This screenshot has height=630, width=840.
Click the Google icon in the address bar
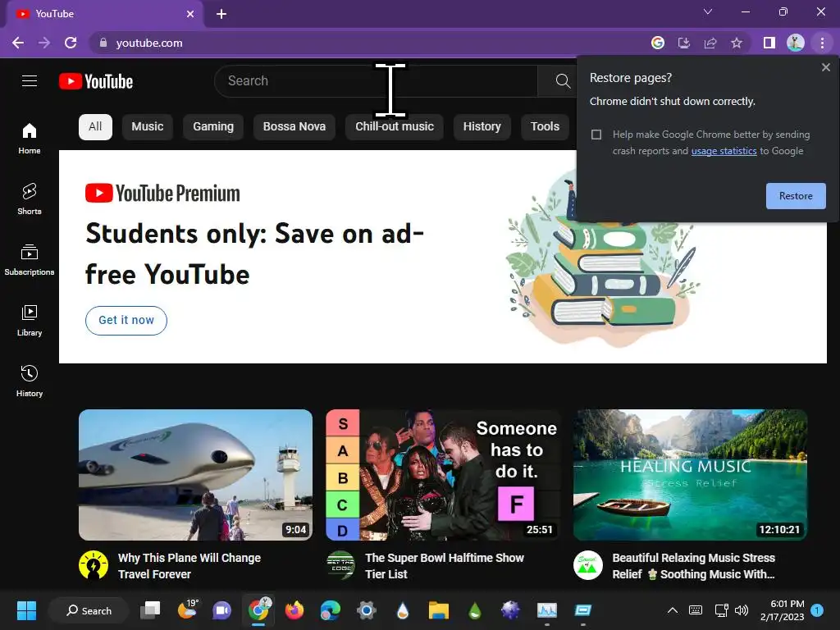(658, 43)
